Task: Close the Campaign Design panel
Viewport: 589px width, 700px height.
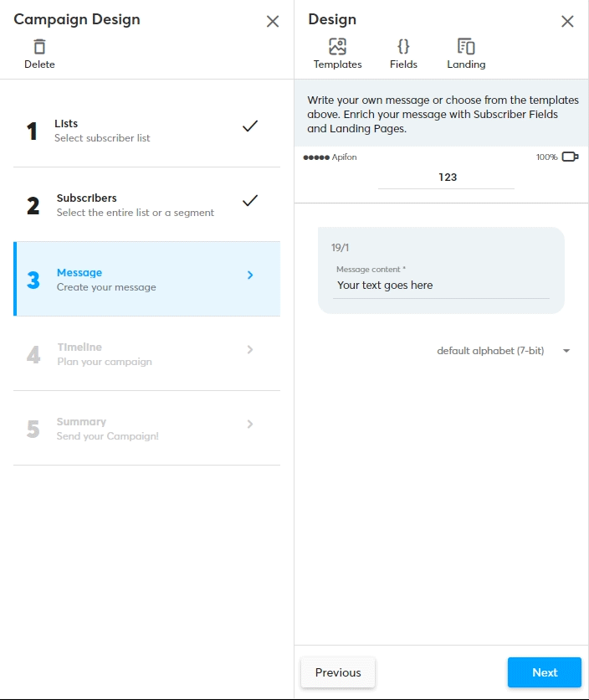Action: (x=273, y=22)
